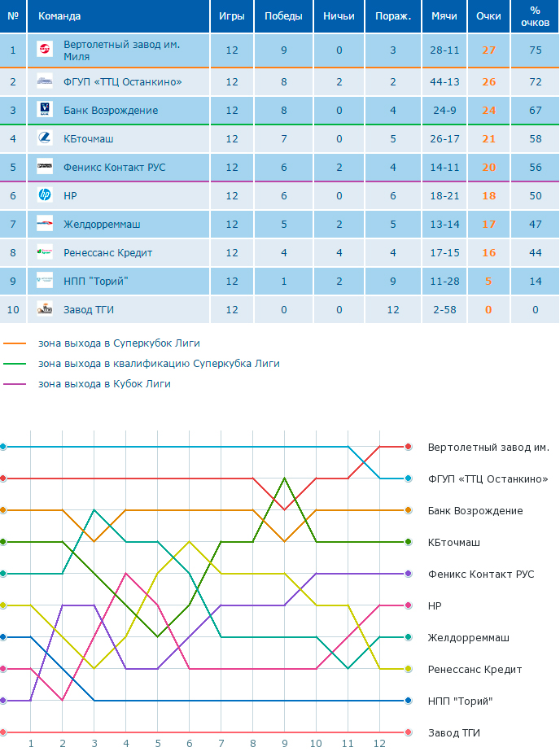This screenshot has width=560, height=756.
Task: Click chart label Завод ТГИ
Action: tap(454, 733)
